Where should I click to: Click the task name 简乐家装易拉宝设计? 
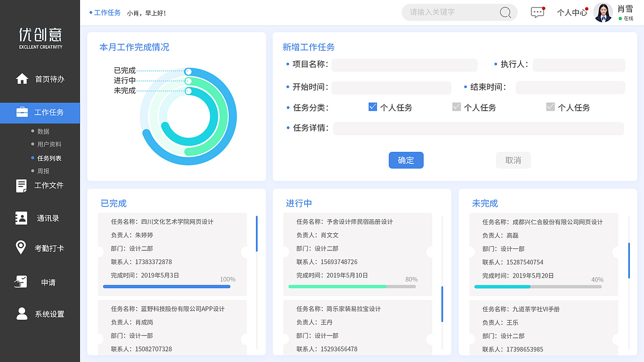tap(354, 309)
